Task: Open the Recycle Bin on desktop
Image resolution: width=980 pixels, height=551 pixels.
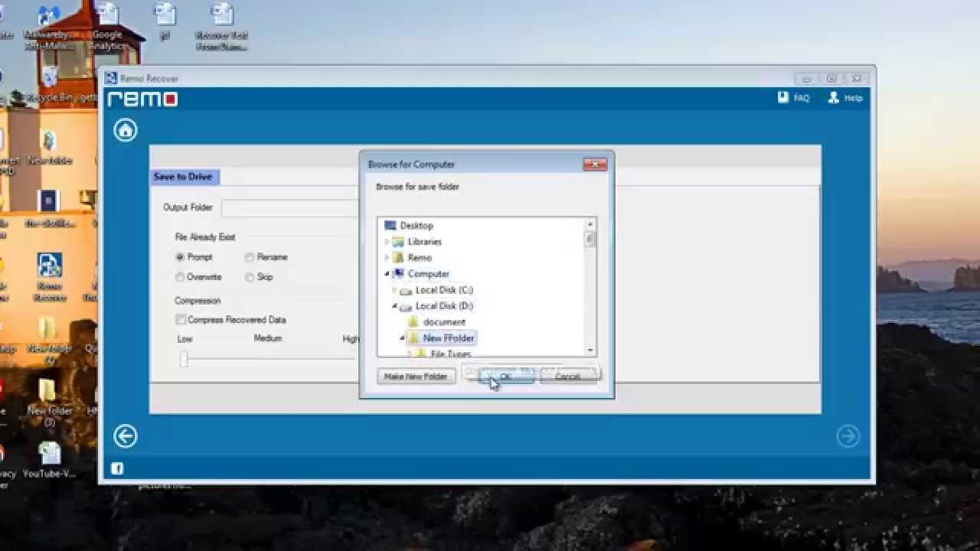Action: point(51,84)
